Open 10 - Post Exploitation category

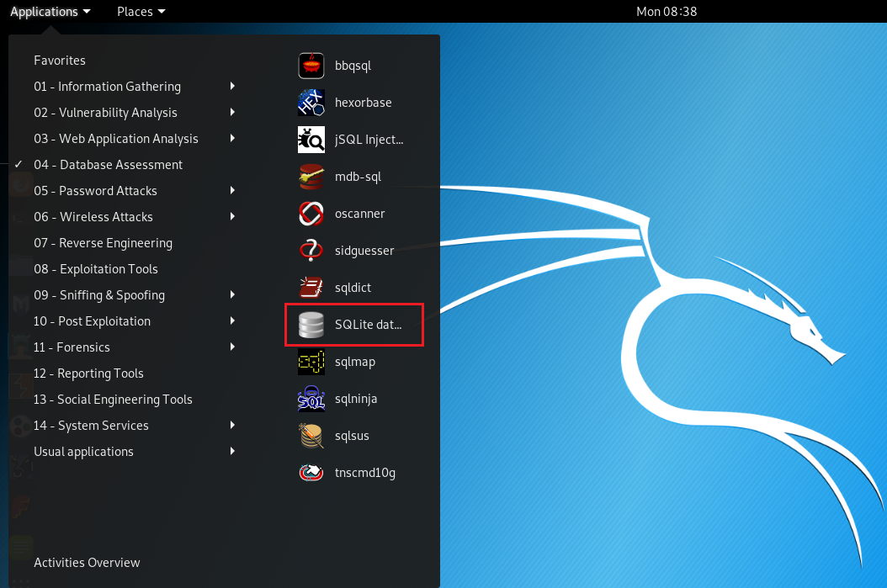click(x=93, y=321)
